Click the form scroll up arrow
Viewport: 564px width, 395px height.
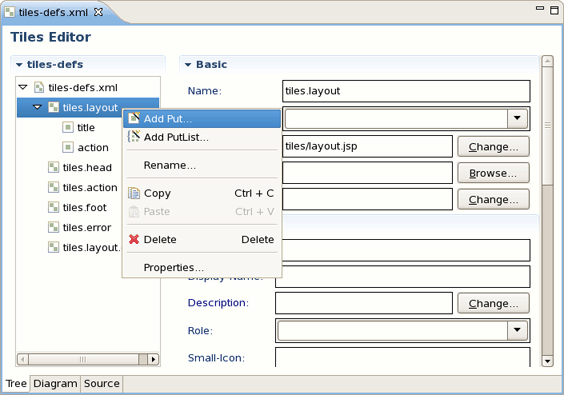coord(547,61)
